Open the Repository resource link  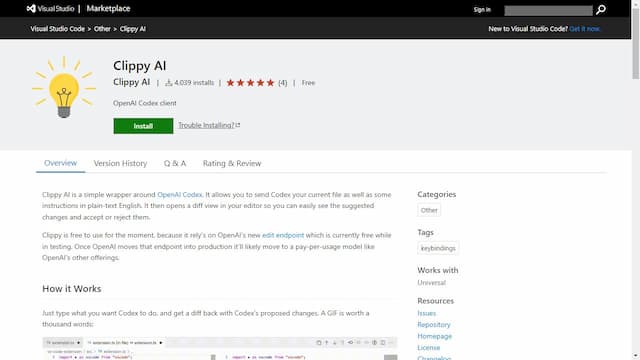[x=433, y=325]
